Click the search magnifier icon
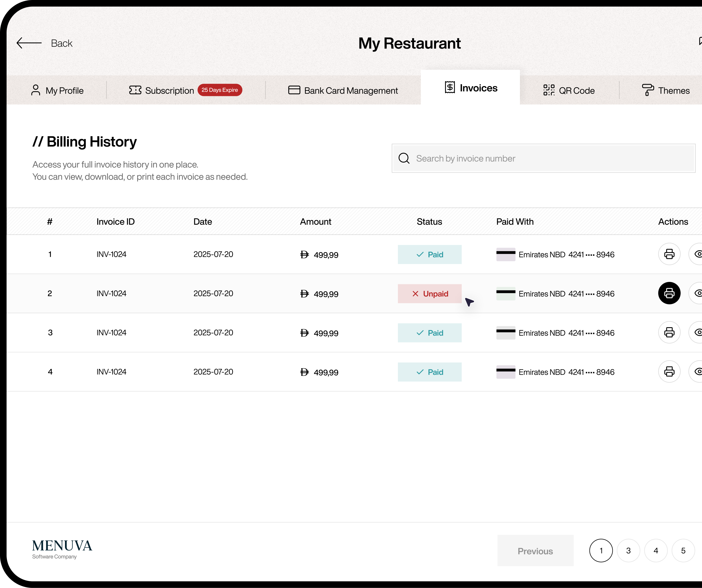Image resolution: width=702 pixels, height=588 pixels. pos(404,158)
